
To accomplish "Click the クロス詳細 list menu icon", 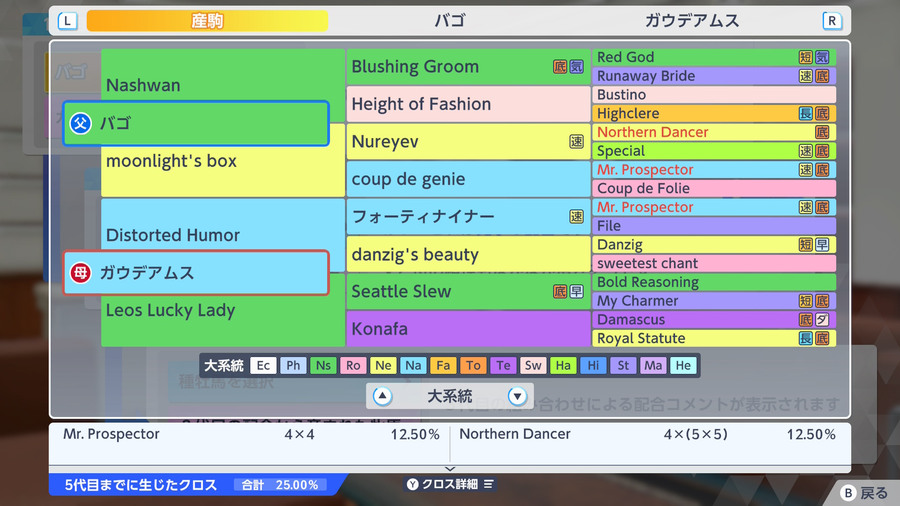I will tap(488, 484).
